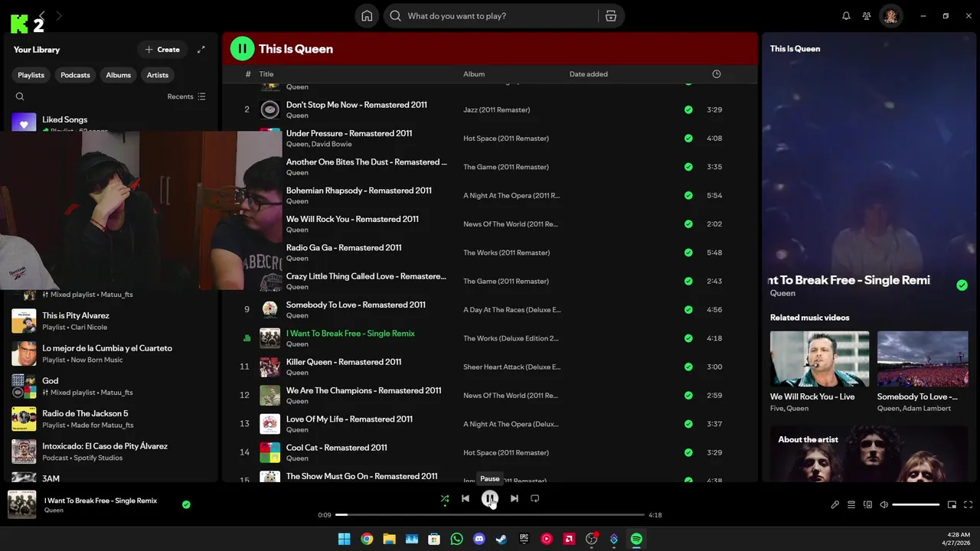Image resolution: width=980 pixels, height=551 pixels.
Task: Go to Spotify Home
Action: click(367, 16)
